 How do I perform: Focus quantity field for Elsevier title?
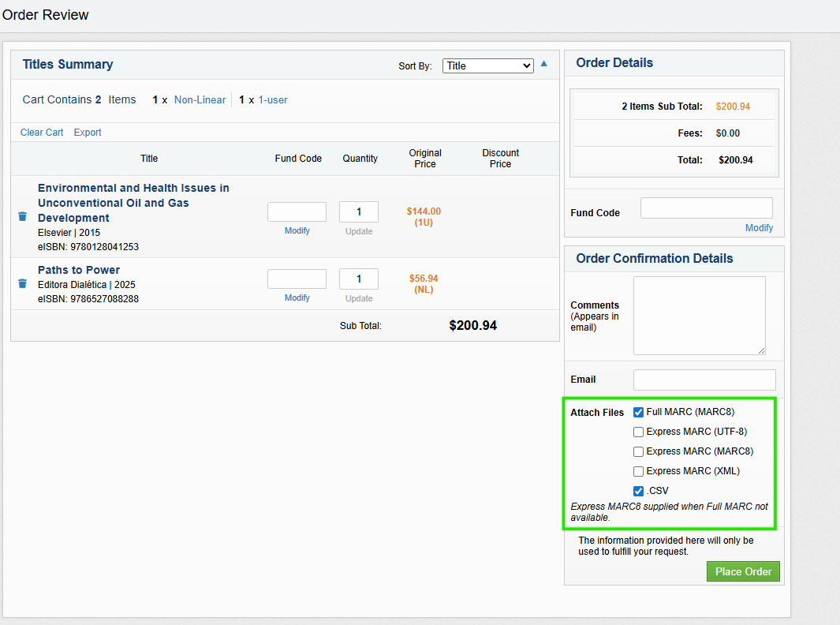tap(359, 211)
